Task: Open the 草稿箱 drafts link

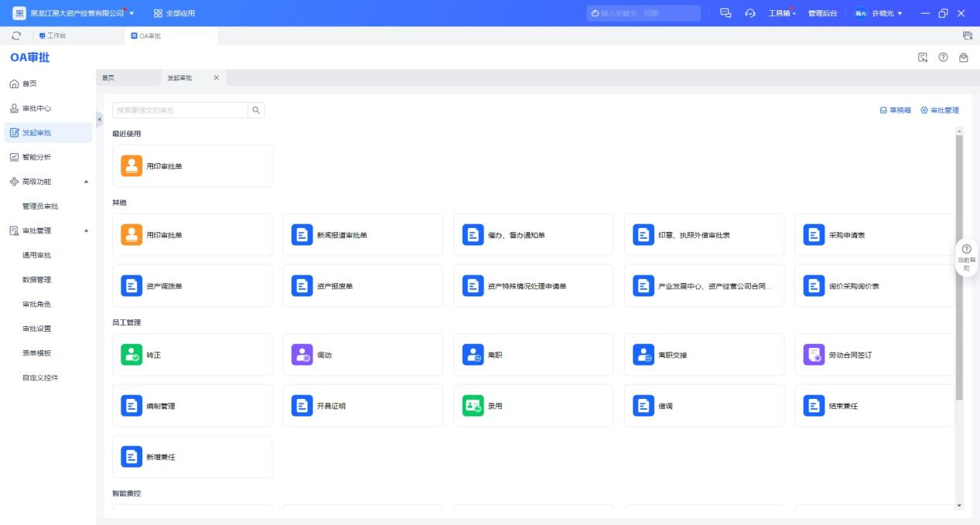Action: (x=895, y=111)
